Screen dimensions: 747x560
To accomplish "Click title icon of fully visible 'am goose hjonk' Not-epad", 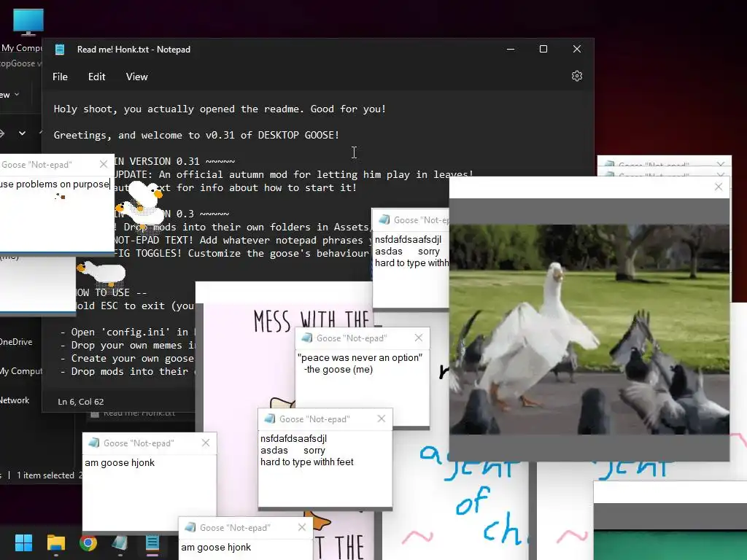I will coord(94,443).
